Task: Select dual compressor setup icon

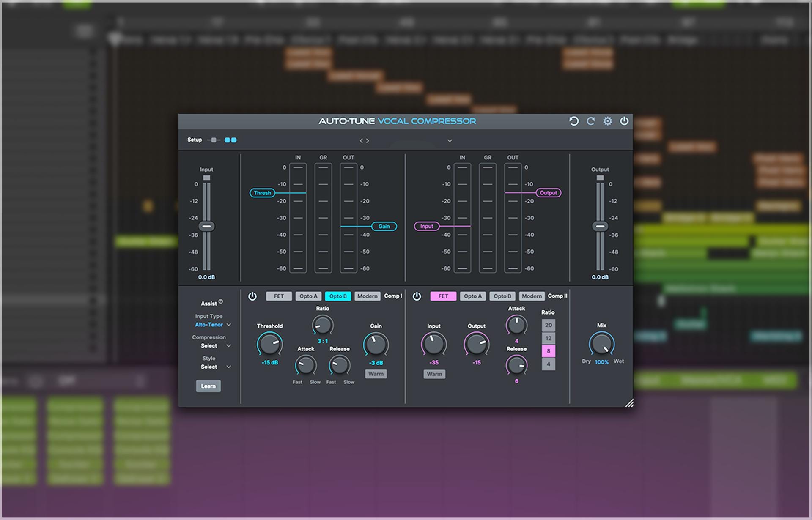Action: pyautogui.click(x=230, y=140)
